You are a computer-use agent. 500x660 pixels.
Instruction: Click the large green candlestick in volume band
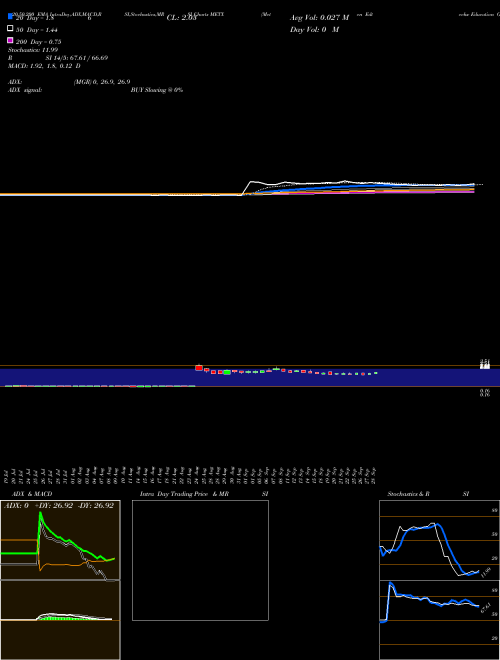(x=227, y=372)
